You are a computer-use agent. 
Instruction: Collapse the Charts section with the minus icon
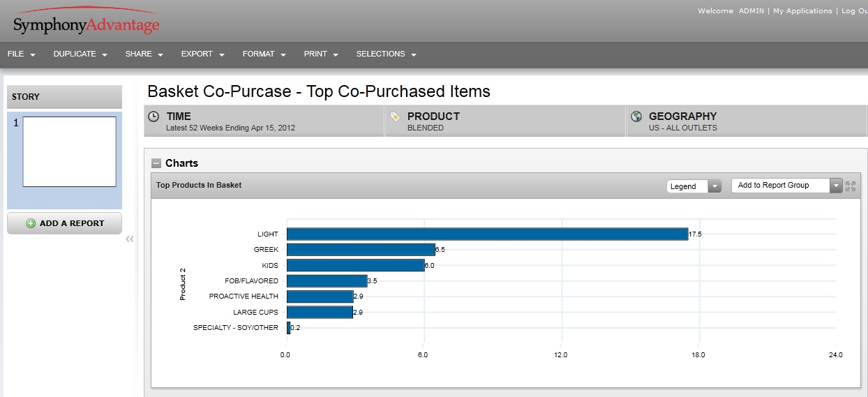tap(156, 163)
